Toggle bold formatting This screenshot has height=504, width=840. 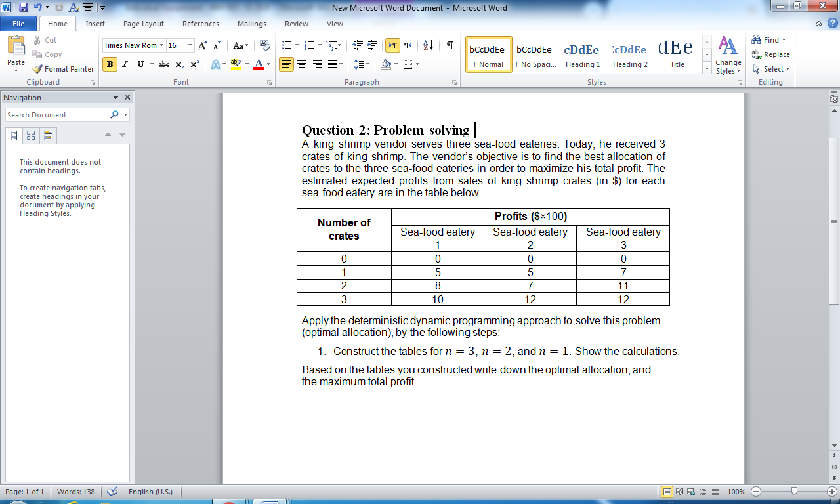click(108, 64)
